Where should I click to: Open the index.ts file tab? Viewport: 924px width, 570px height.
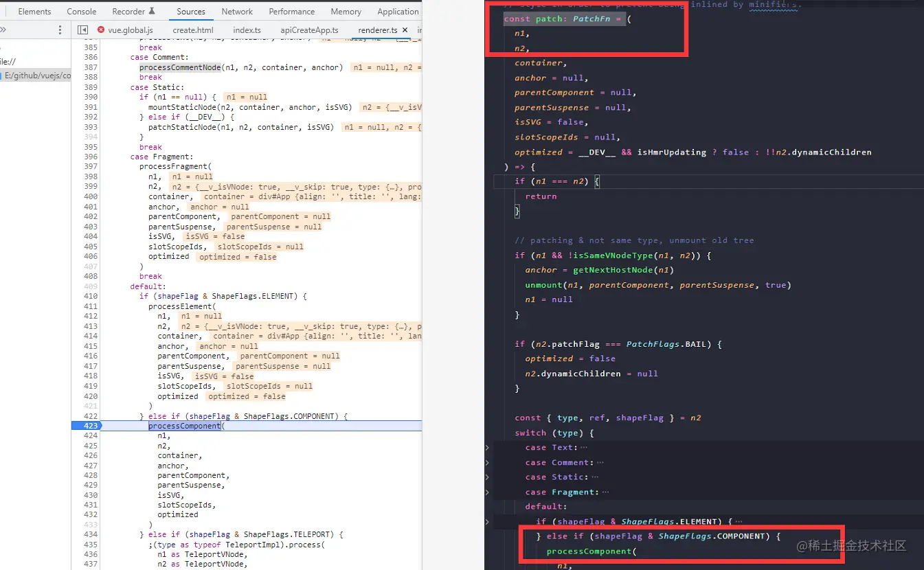tap(247, 30)
